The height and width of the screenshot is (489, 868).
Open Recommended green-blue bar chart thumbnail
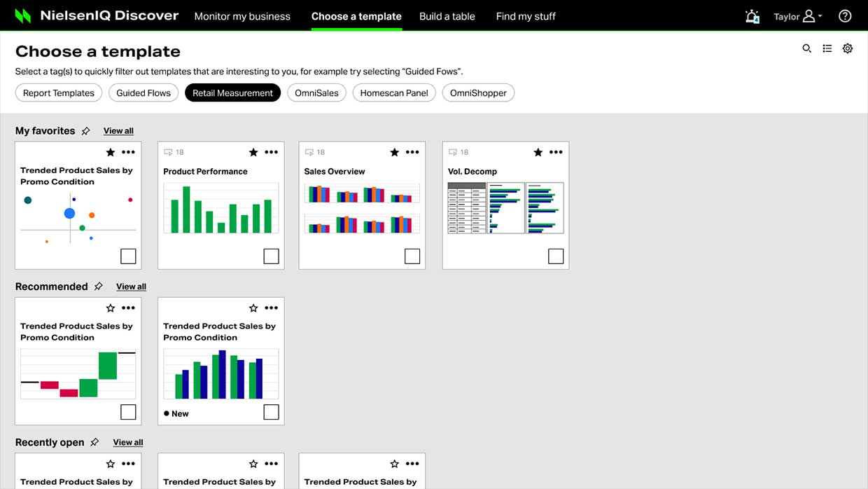(x=221, y=374)
